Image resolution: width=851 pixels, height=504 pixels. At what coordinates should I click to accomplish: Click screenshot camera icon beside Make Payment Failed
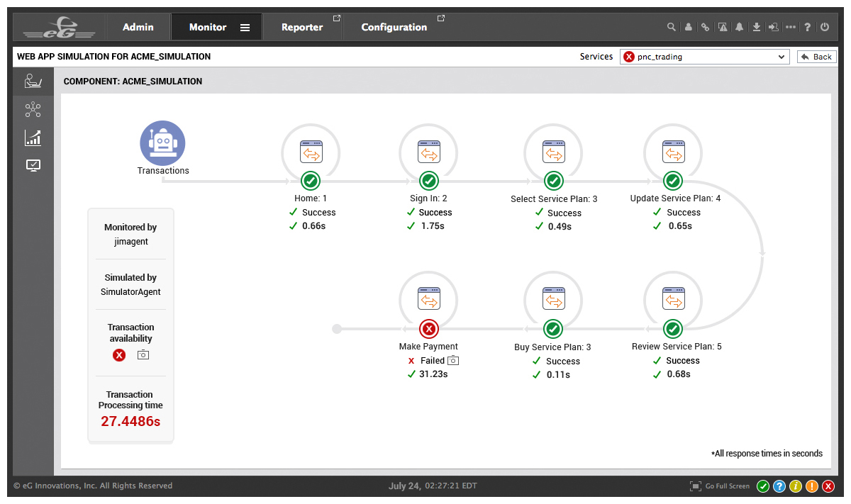point(452,360)
